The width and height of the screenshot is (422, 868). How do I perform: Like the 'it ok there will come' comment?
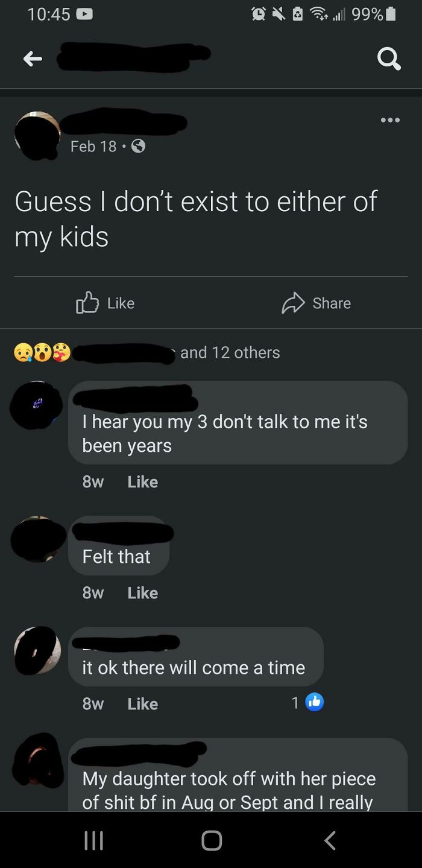143,704
